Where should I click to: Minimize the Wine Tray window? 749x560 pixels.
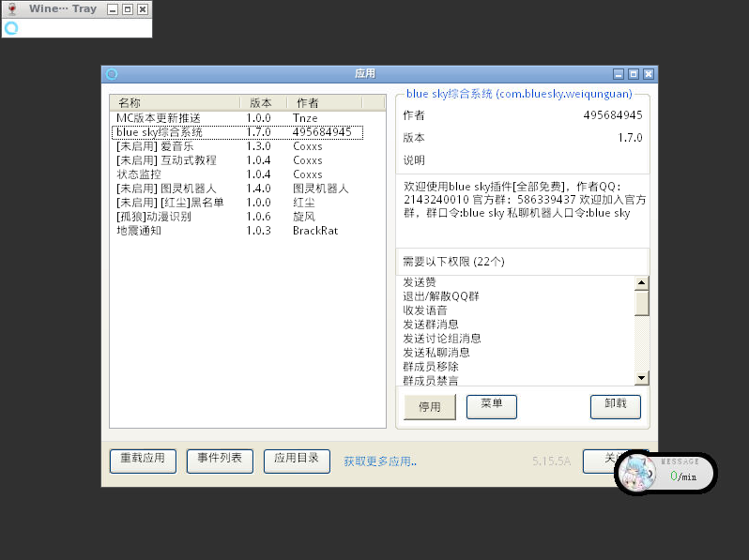pos(113,9)
